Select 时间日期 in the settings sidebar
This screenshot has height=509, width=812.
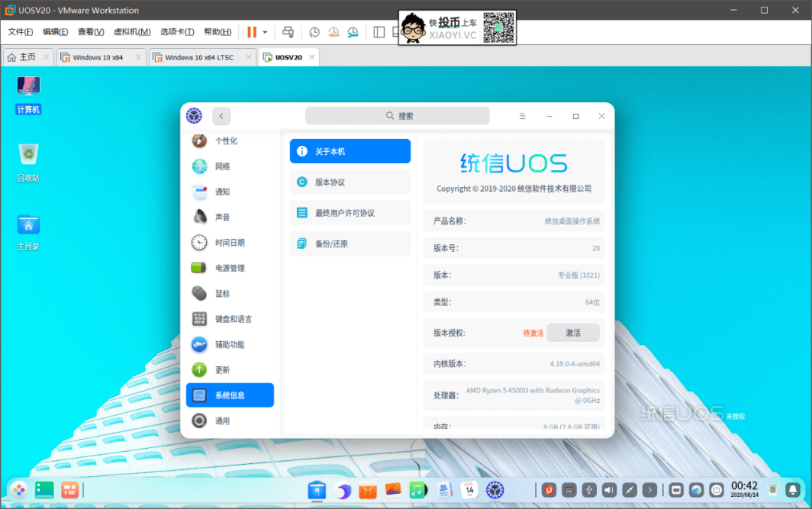230,242
